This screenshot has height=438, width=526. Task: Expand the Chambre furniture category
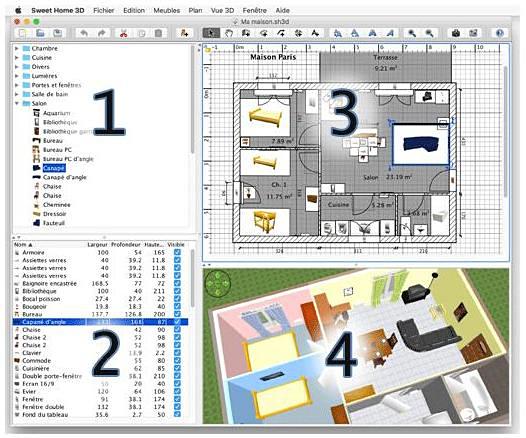coord(17,49)
